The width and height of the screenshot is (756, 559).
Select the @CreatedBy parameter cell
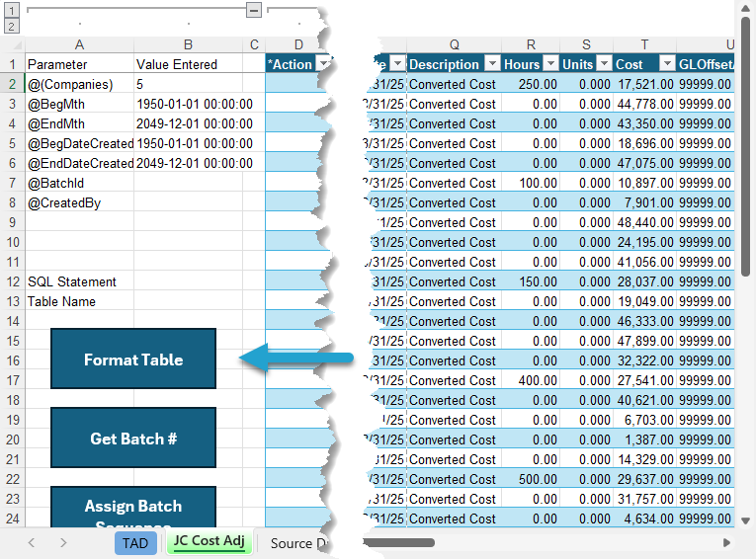[80, 202]
